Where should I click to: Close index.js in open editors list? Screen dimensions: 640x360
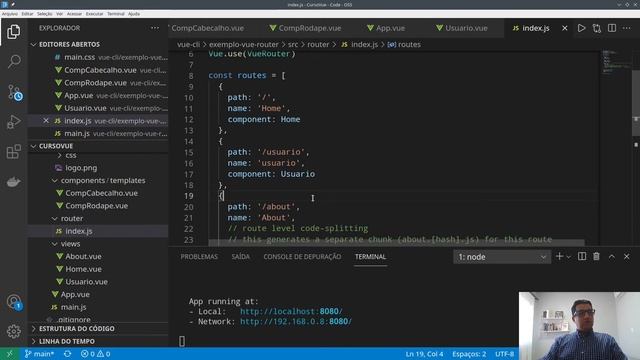46,121
